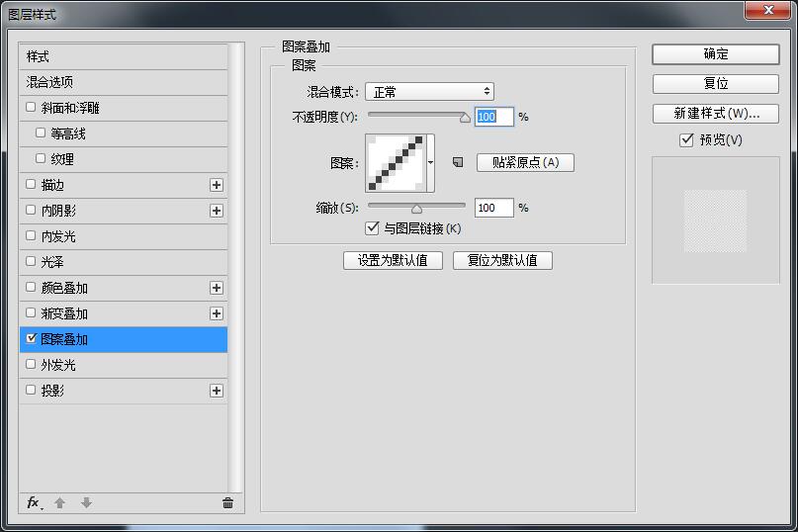This screenshot has height=532, width=798.
Task: Toggle 与图层链接 checkbox
Action: coord(372,227)
